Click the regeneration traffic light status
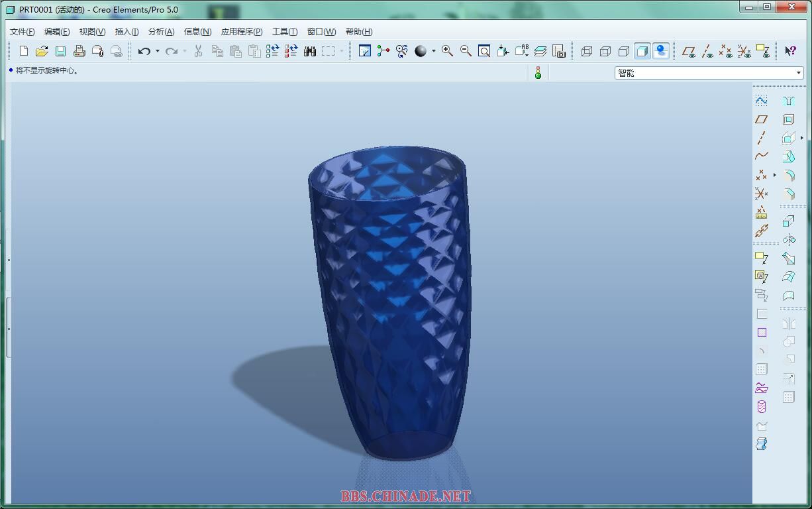812x509 pixels. (538, 73)
